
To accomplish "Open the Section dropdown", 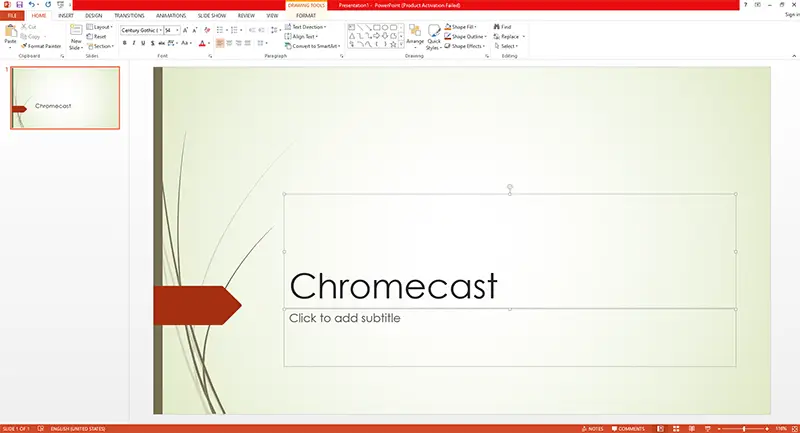I will tap(100, 46).
